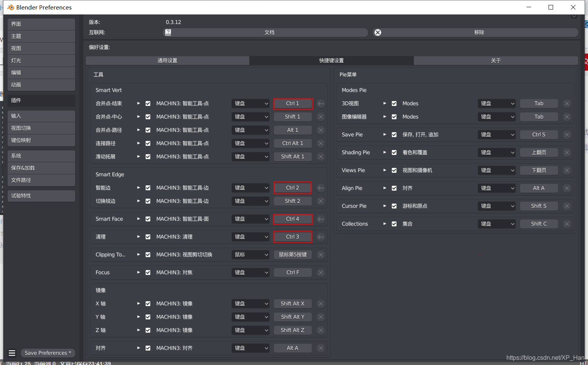The height and width of the screenshot is (365, 588).
Task: Remove the Z 轴 mirror shortcut
Action: coord(321,330)
